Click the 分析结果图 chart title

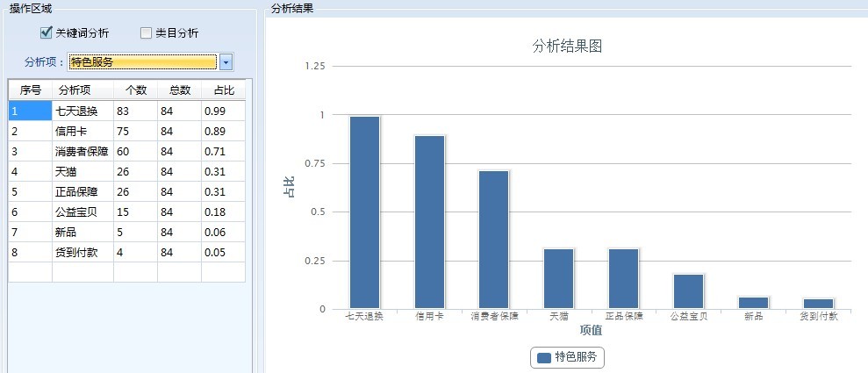568,47
